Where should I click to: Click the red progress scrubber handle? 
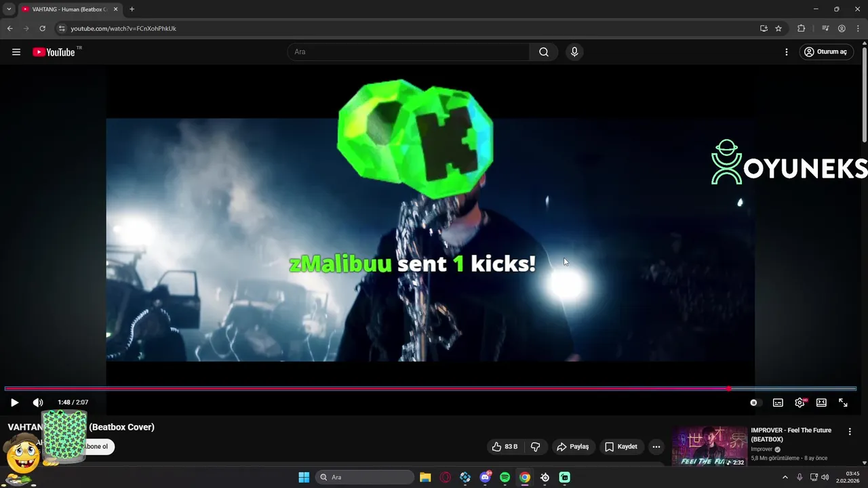point(728,388)
